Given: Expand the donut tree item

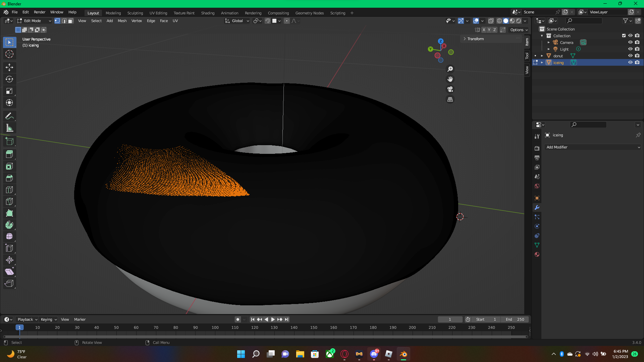Looking at the screenshot, I should click(x=542, y=56).
